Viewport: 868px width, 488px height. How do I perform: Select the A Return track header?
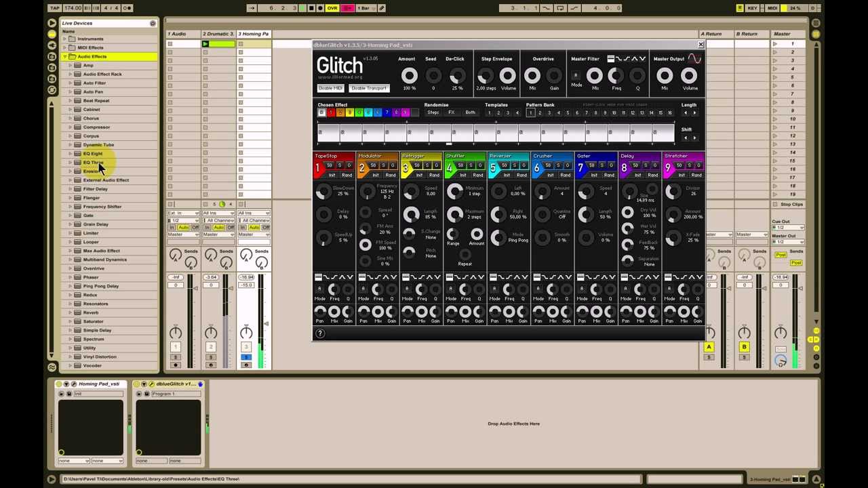click(x=716, y=34)
